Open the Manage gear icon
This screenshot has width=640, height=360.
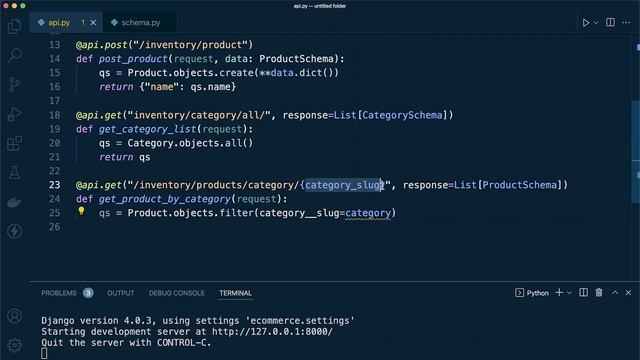pyautogui.click(x=15, y=345)
